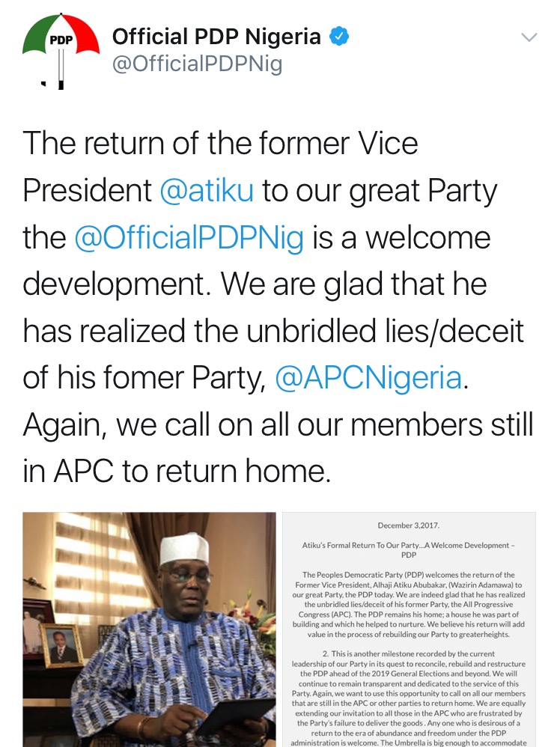The width and height of the screenshot is (560, 747).
Task: Expand the tweet options chevron
Action: [x=529, y=37]
